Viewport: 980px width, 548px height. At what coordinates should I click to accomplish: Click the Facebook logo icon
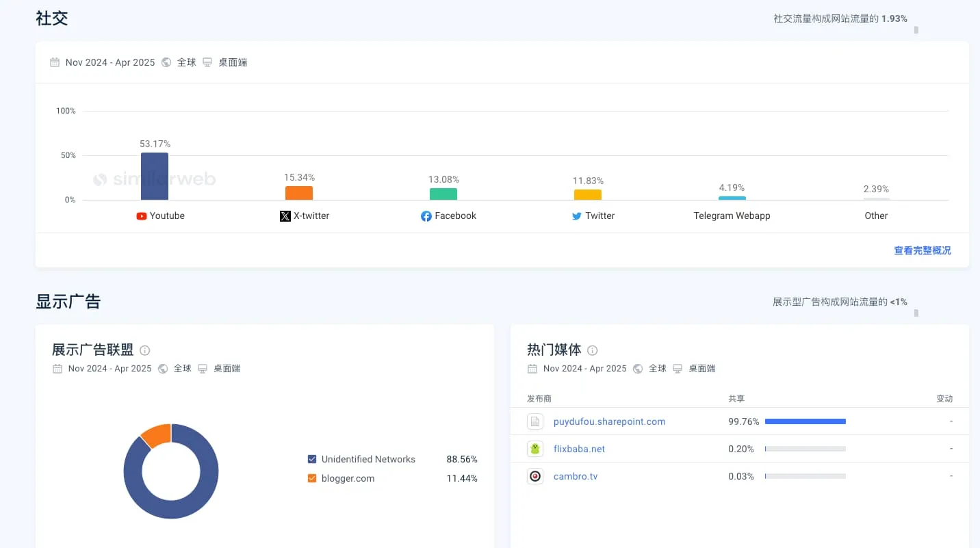pos(426,216)
